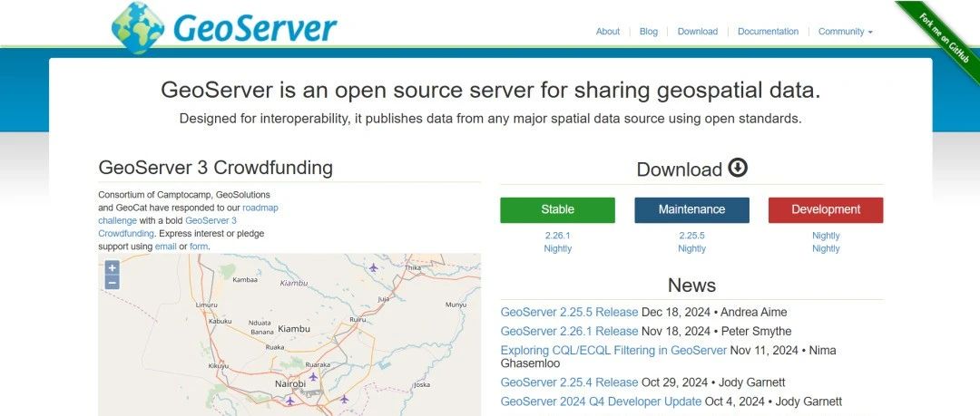Viewport: 980px width, 416px height.
Task: Expand the Community dropdown menu
Action: tap(845, 31)
